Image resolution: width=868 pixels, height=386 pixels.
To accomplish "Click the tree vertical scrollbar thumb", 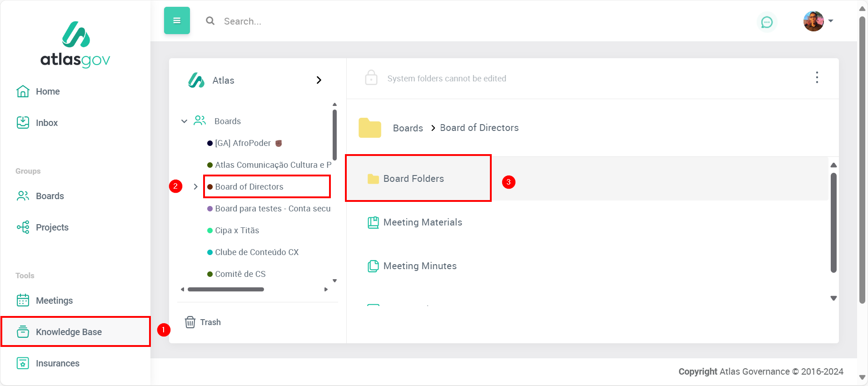I will point(334,135).
